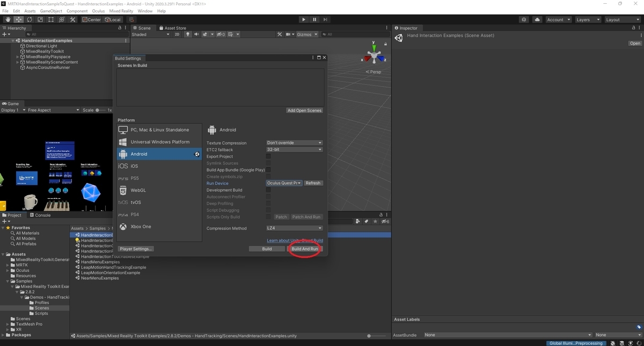The width and height of the screenshot is (644, 346).
Task: Select Directional Light in Hierarchy
Action: click(x=41, y=46)
